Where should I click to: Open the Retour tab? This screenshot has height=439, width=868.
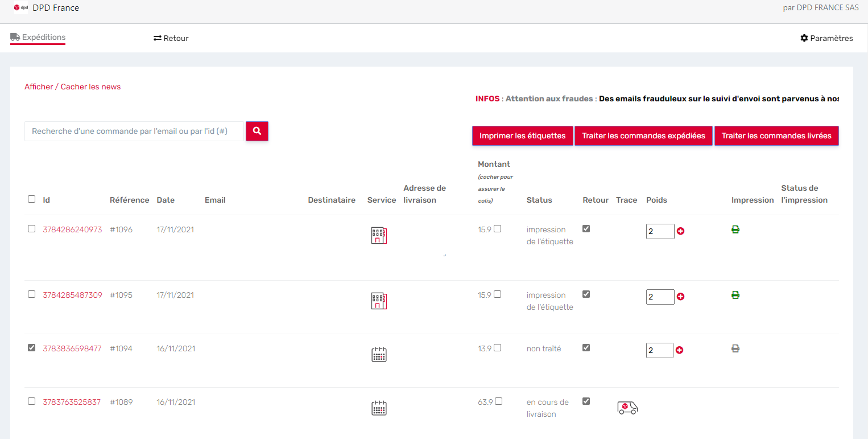click(x=171, y=38)
